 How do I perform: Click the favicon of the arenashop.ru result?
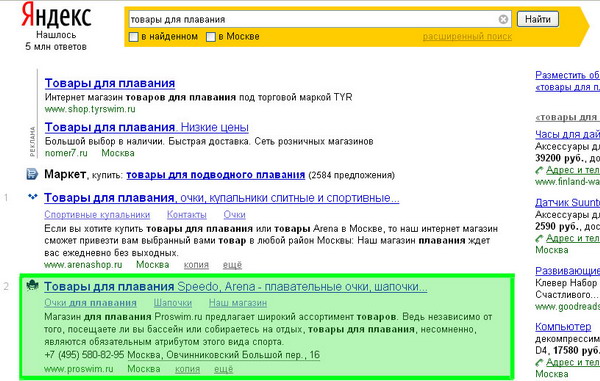pos(33,197)
